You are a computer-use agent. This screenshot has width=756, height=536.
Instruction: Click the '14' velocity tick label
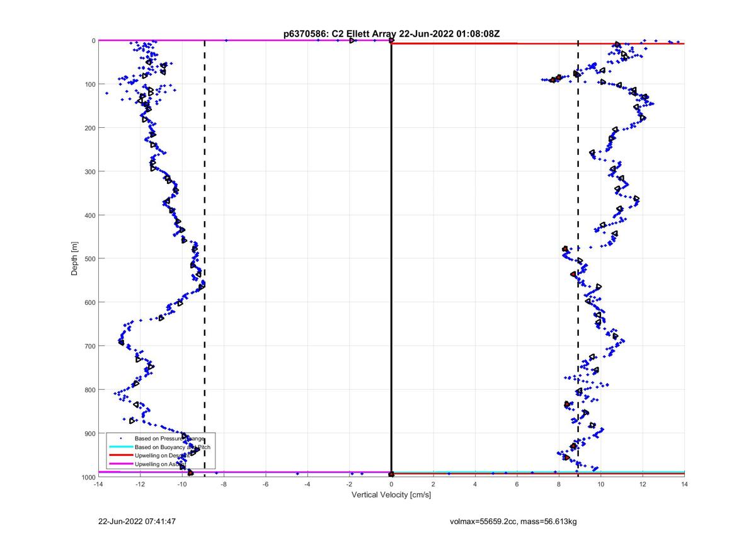(684, 484)
